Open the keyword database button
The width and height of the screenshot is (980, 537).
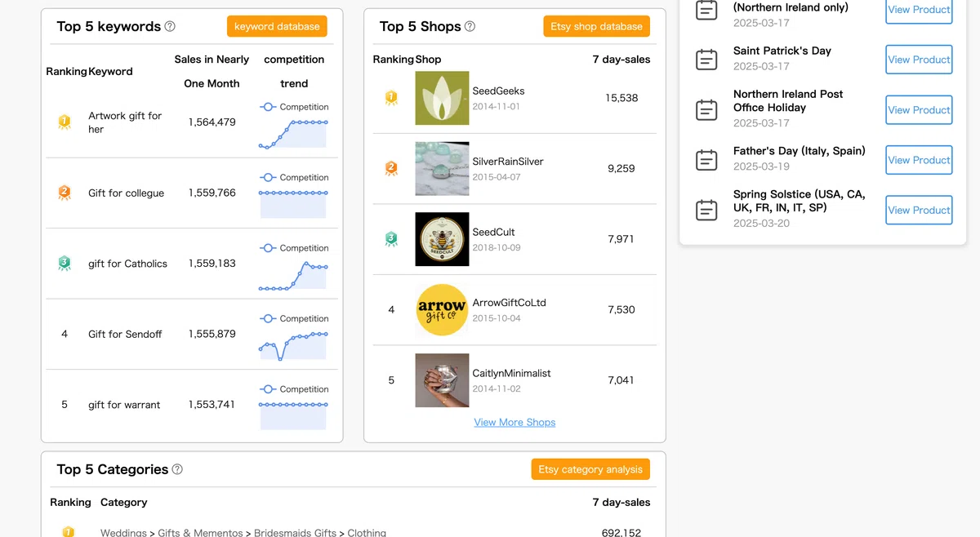coord(277,26)
